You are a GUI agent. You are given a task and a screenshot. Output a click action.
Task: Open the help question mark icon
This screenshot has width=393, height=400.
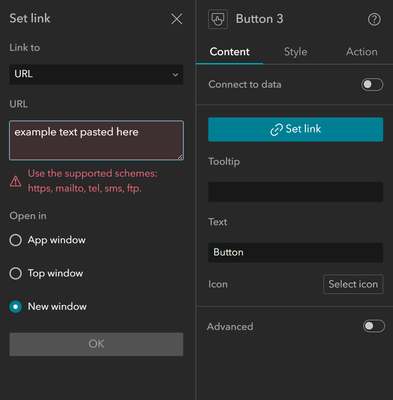(374, 19)
